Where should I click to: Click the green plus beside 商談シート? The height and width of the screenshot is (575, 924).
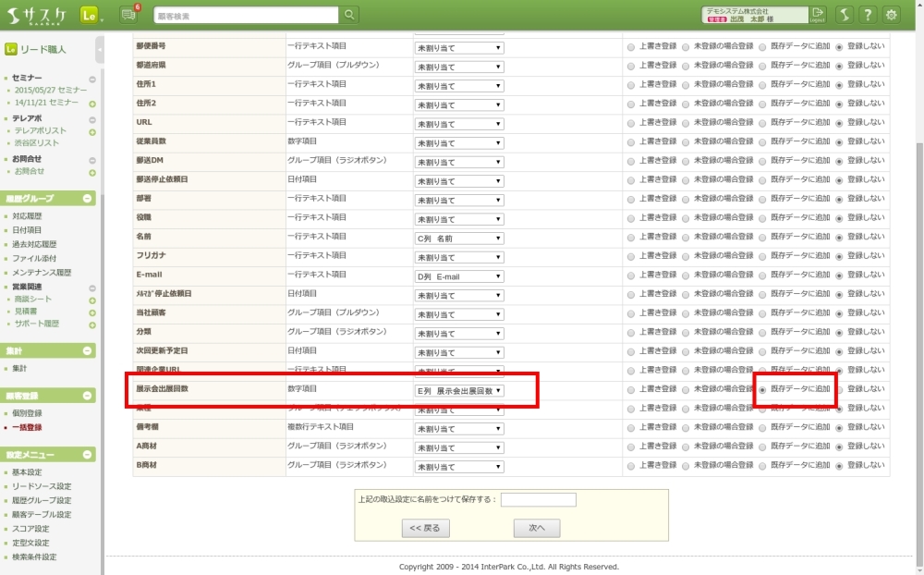(x=92, y=300)
